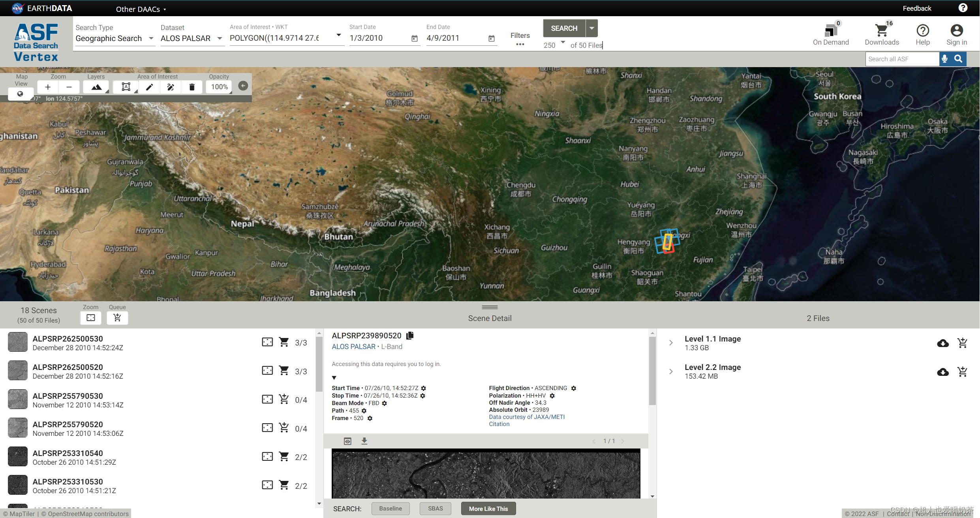Toggle ALPSRP262500530 cart queue status
The width and height of the screenshot is (980, 518).
(284, 342)
